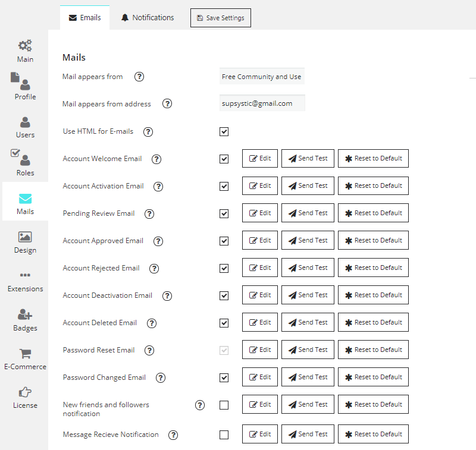Show help for Password Reset Email
Screen dimensions: 476x450
tap(149, 351)
